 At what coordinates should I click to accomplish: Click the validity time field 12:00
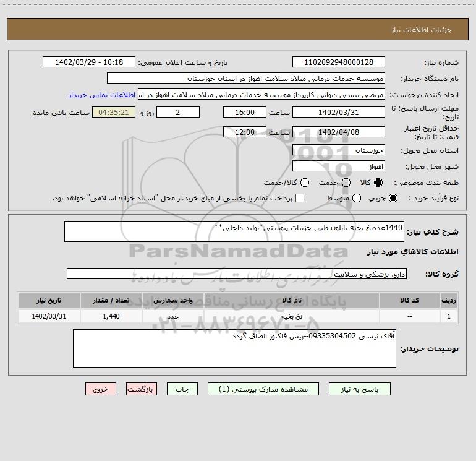245,132
